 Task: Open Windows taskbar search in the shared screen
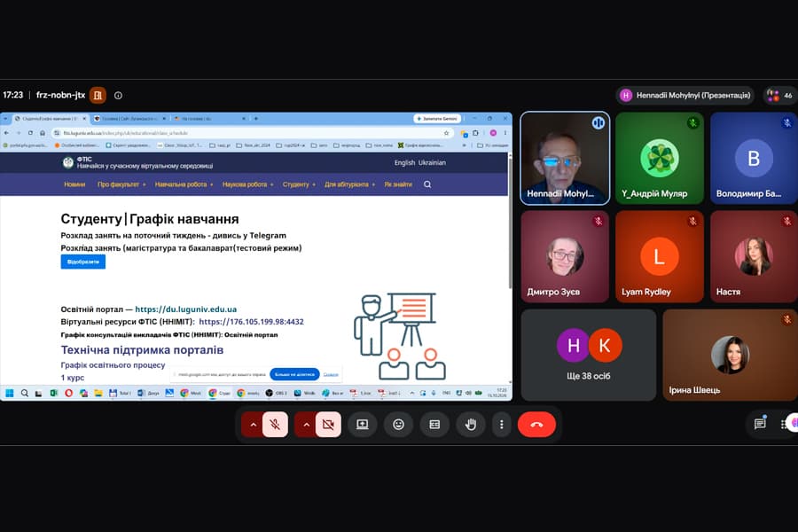25,393
